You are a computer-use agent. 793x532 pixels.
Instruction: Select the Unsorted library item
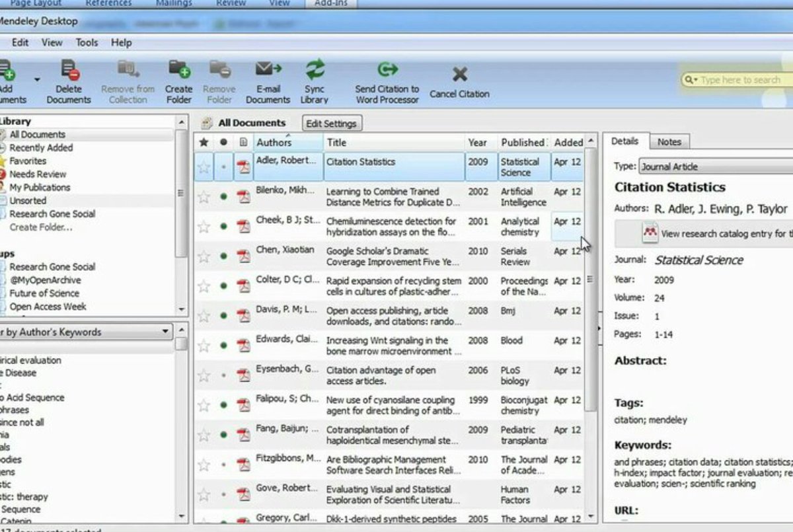28,201
